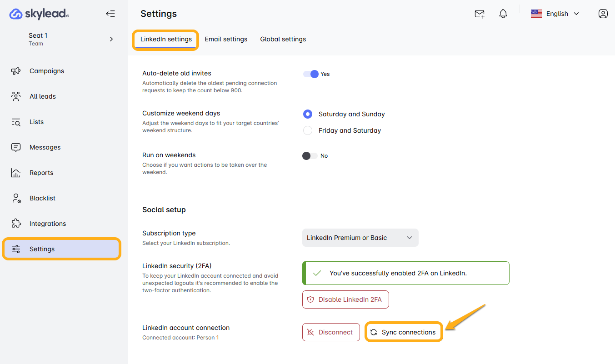Screen dimensions: 615x364
Task: Expand the Seat 1 team chevron
Action: pos(111,39)
